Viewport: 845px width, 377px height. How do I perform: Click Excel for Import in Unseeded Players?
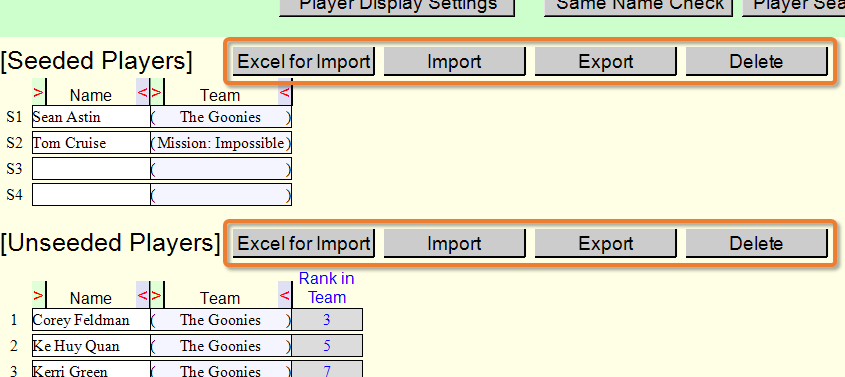303,243
